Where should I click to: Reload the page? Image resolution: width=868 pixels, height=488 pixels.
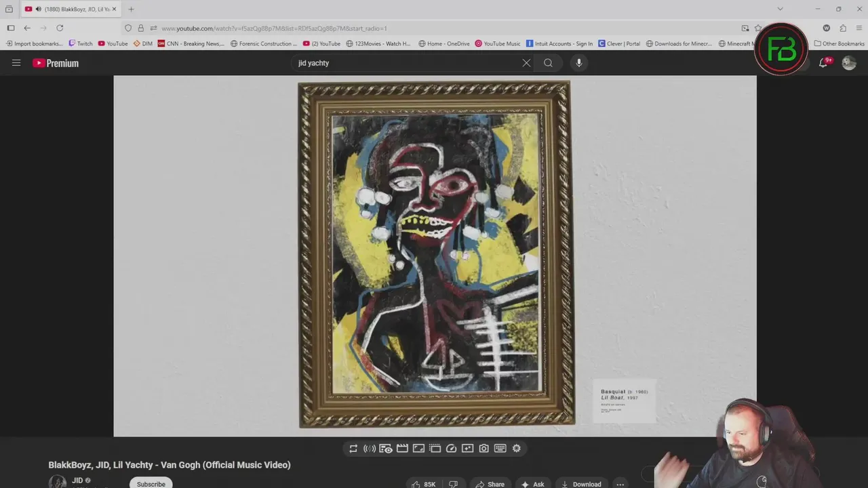(60, 28)
